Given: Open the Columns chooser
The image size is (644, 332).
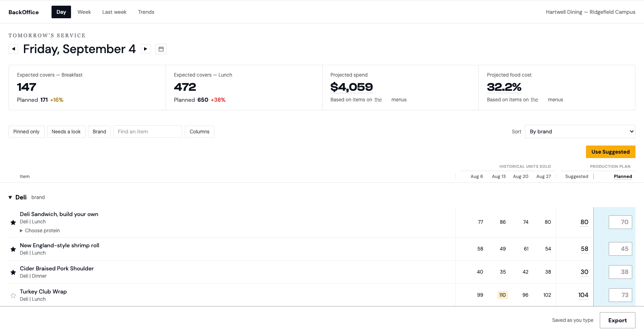Looking at the screenshot, I should click(200, 132).
